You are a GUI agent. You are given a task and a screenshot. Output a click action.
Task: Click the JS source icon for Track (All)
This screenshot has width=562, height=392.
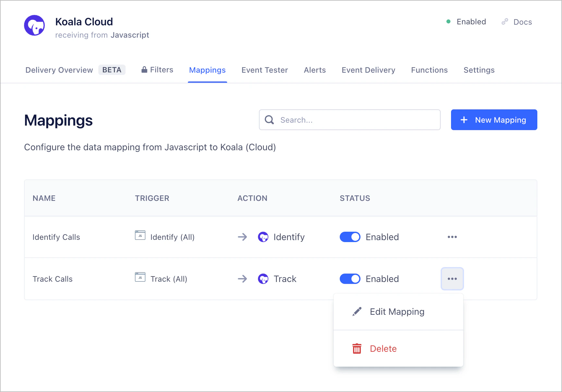140,277
